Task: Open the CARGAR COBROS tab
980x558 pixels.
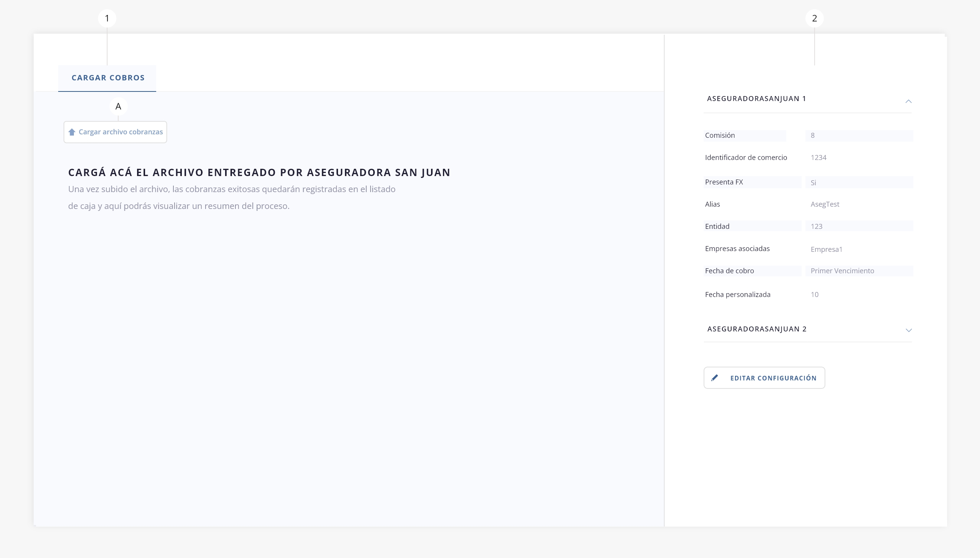Action: click(108, 78)
